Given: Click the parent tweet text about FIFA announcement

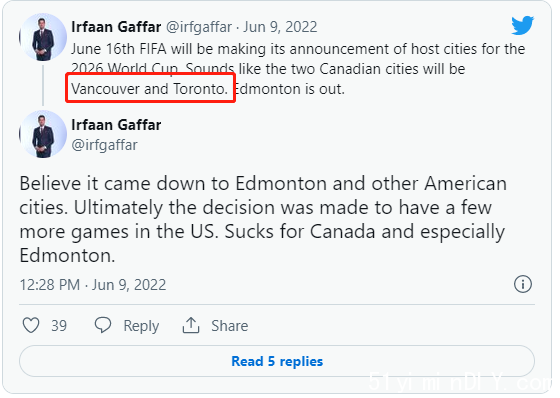Looking at the screenshot, I should 298,69.
